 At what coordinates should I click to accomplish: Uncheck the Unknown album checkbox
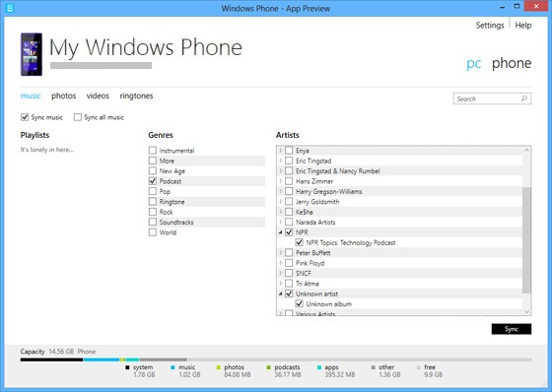tap(299, 303)
